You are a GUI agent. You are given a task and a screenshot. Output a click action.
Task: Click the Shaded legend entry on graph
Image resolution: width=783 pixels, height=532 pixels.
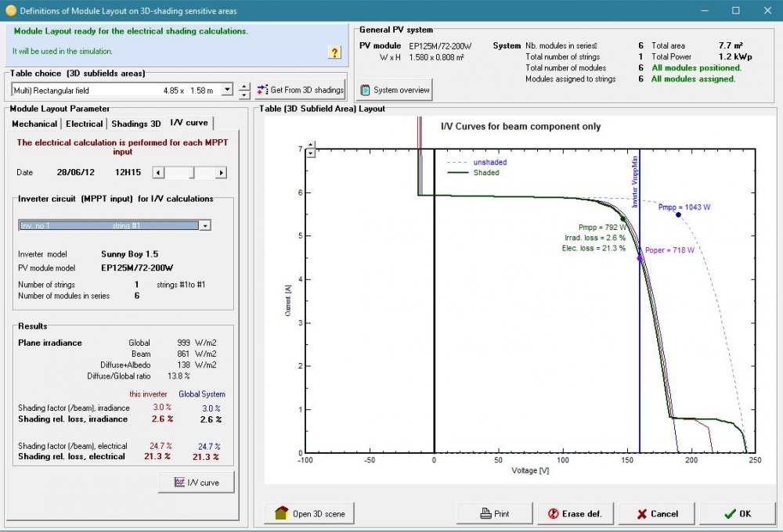click(x=485, y=173)
